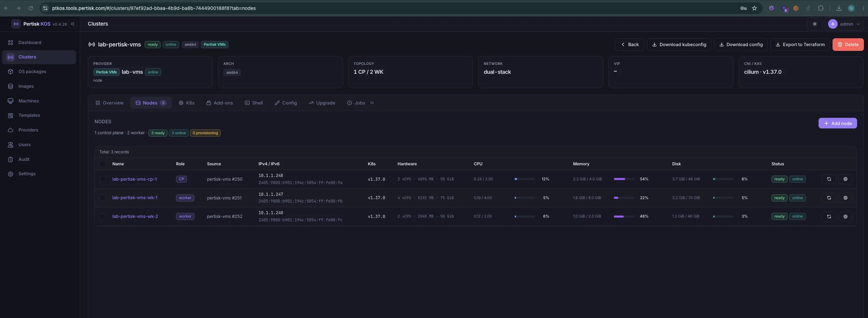Image resolution: width=868 pixels, height=318 pixels.
Task: Click memory usage bar for cp-1 node
Action: 624,179
